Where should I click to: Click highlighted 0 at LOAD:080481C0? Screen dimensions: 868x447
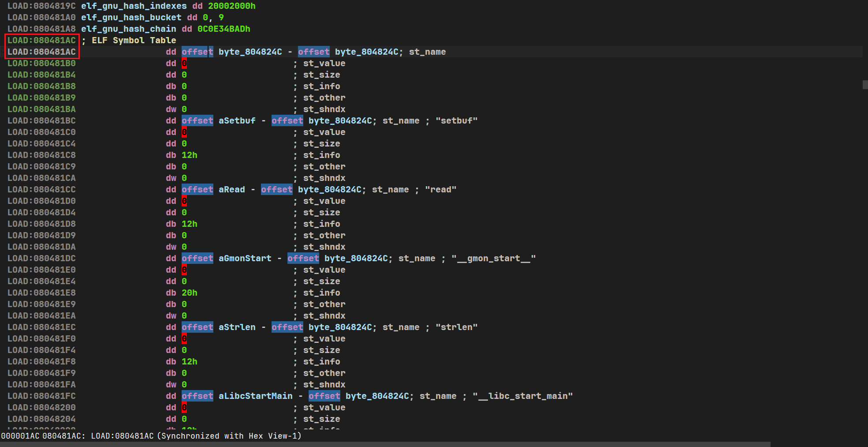(184, 132)
